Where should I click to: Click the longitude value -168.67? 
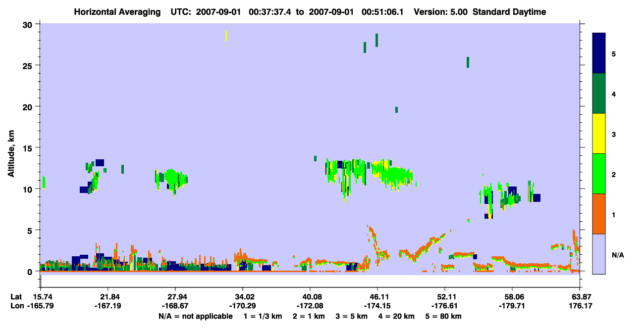coord(175,306)
